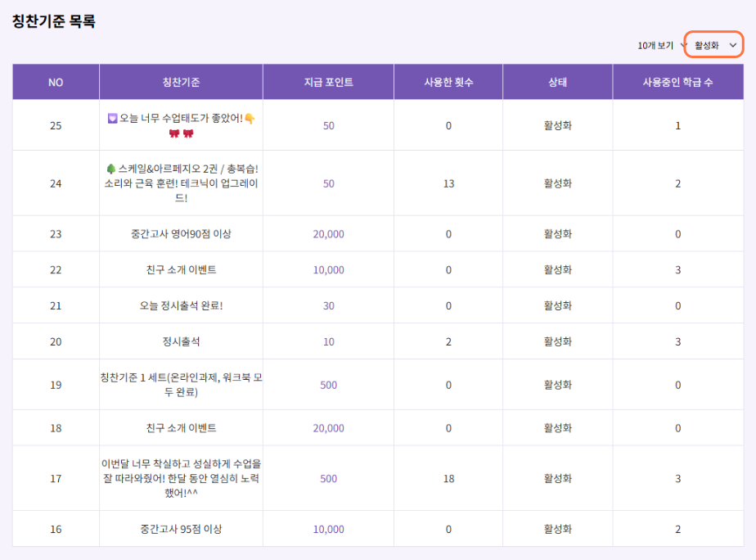Click the 칭찬기준 목록 page heading

tap(53, 21)
